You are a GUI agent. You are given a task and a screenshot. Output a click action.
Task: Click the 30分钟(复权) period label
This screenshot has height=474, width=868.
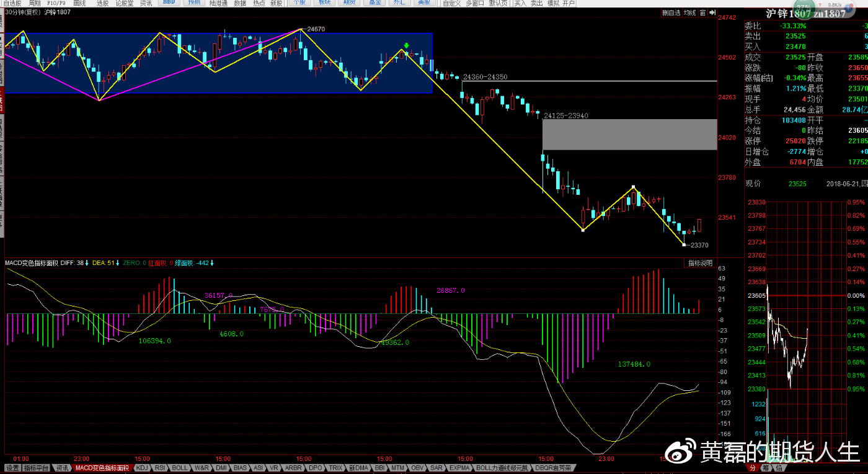point(24,12)
